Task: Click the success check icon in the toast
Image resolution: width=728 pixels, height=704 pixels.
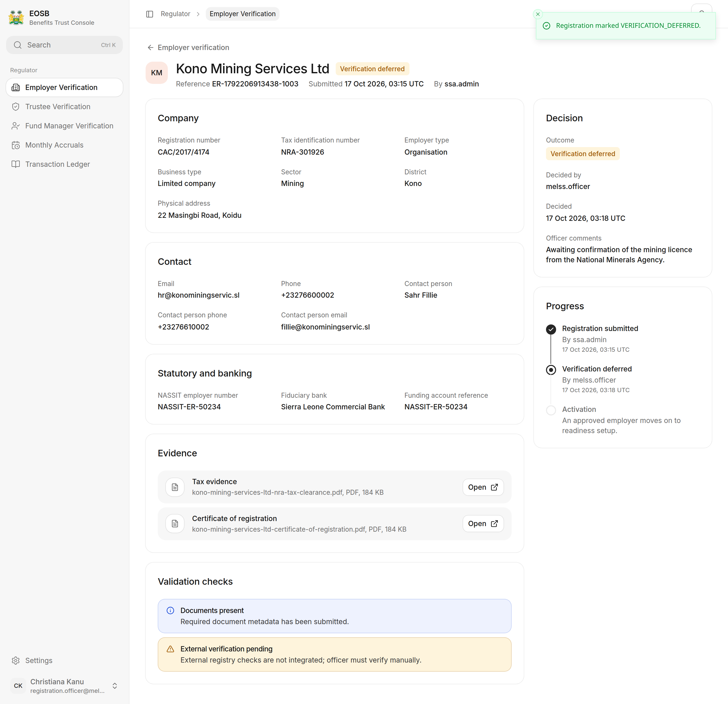Action: pos(547,26)
